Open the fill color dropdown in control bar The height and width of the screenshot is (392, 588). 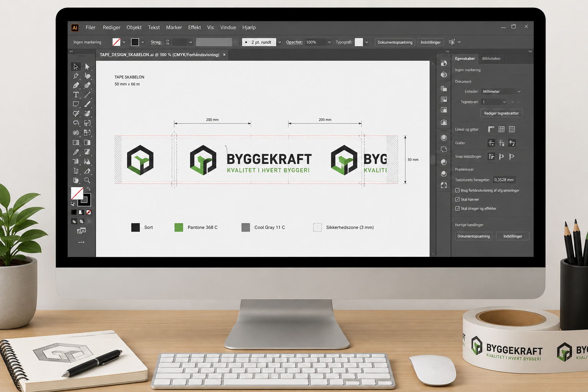(x=124, y=42)
